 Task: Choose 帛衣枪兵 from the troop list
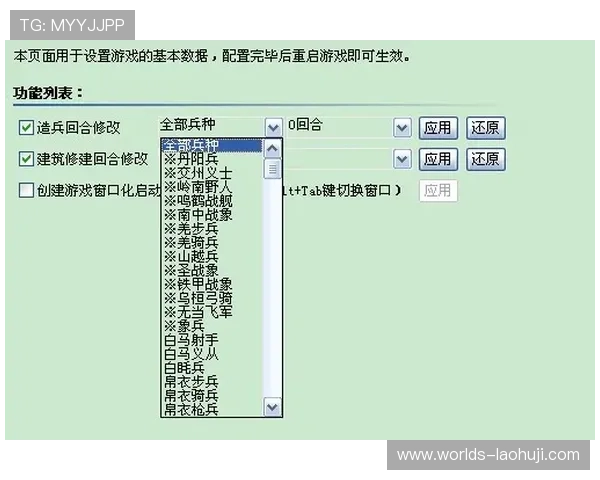pyautogui.click(x=212, y=409)
